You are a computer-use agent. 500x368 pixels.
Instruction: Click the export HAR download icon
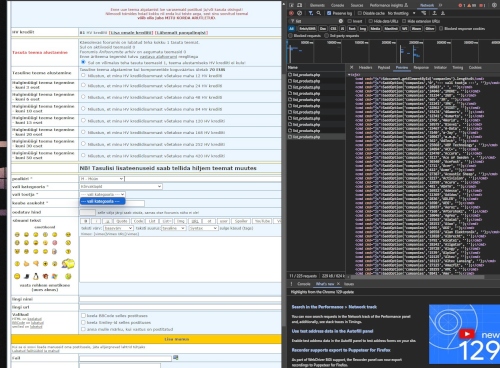[x=443, y=13]
